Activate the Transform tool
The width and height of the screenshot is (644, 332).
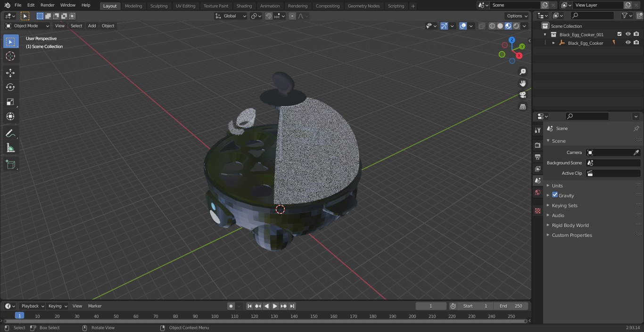[10, 116]
